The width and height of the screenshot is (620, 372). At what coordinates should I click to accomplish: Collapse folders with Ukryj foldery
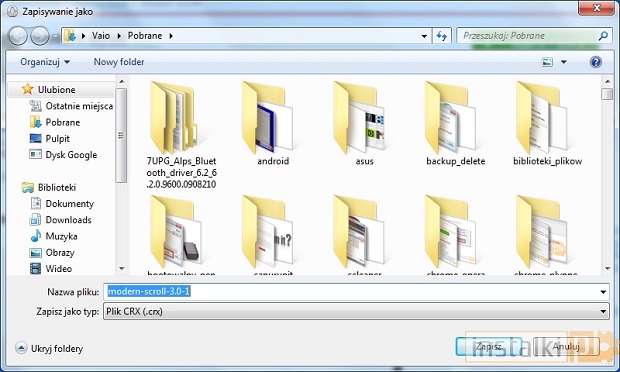tap(49, 348)
